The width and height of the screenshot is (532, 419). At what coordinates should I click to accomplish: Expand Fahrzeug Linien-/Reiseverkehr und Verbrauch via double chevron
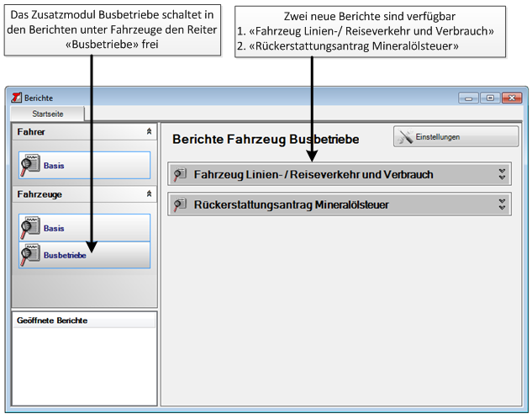tap(502, 174)
